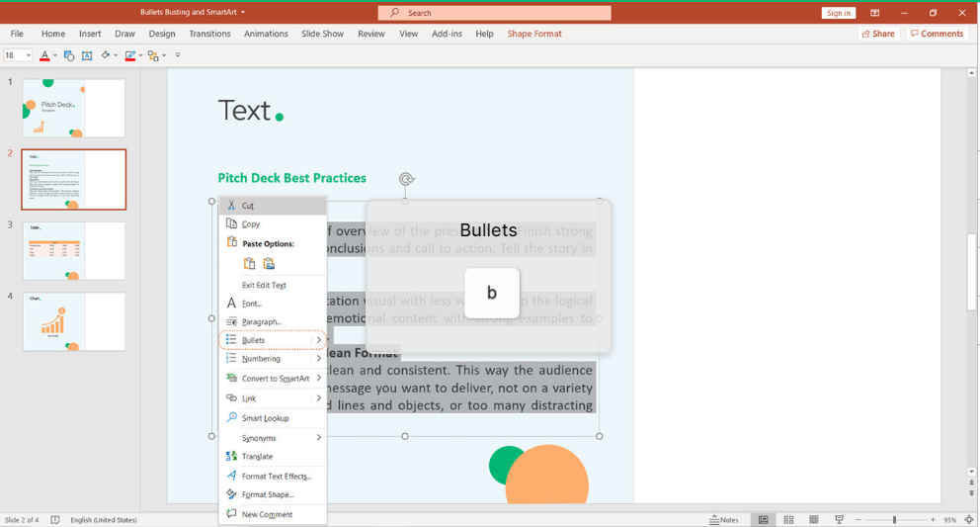Expand the Convert to SmartArt submenu
The image size is (980, 527).
click(x=319, y=378)
